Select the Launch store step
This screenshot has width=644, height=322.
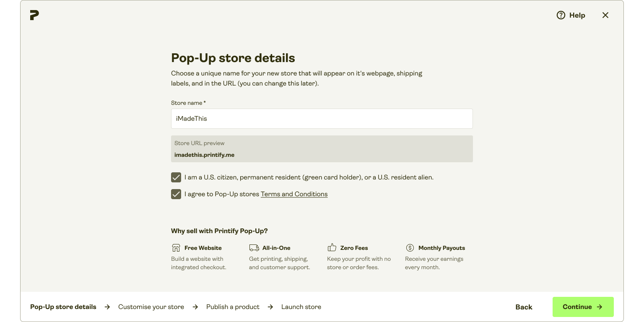(301, 307)
